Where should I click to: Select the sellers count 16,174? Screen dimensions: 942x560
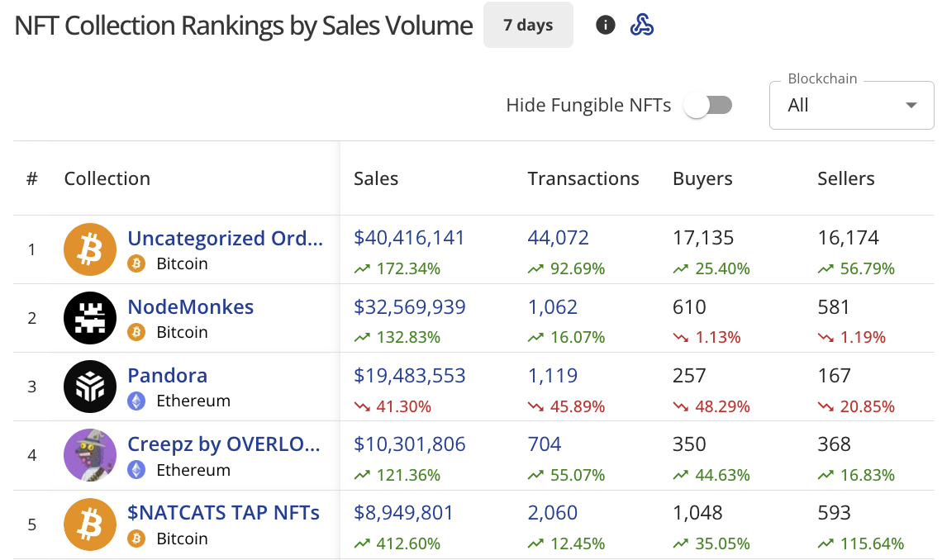tap(849, 238)
